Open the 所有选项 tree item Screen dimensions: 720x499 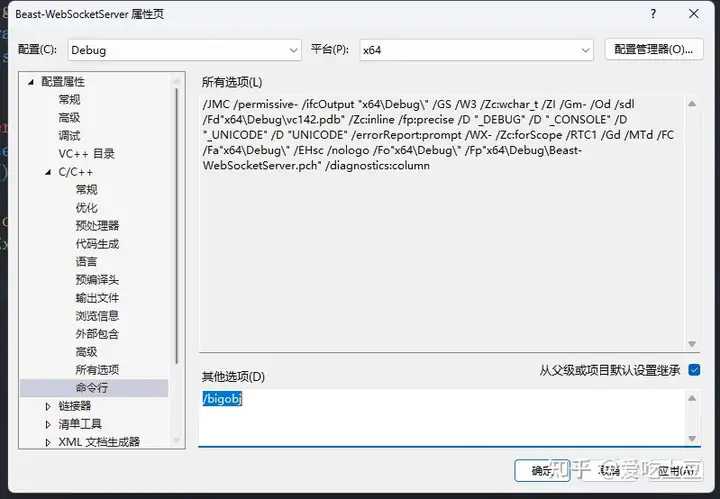tap(97, 370)
